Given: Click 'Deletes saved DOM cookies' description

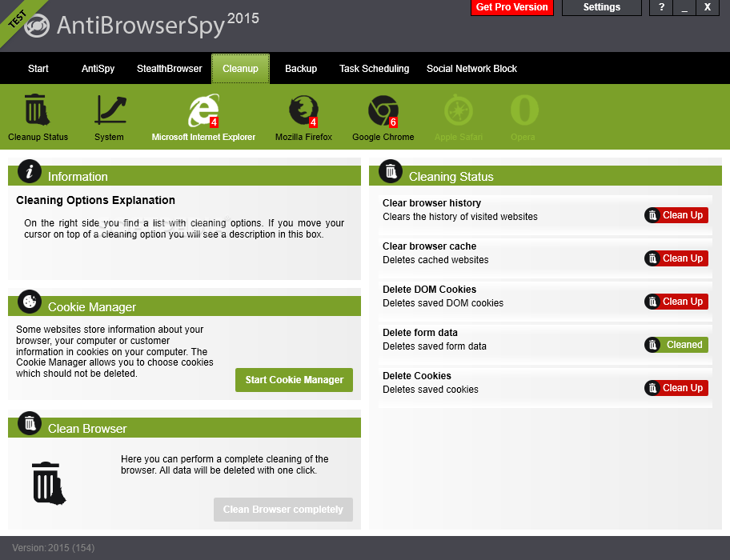Looking at the screenshot, I should (443, 303).
